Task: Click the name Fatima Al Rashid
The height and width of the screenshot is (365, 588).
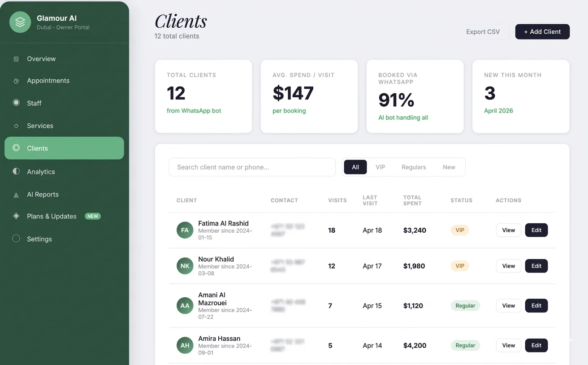Action: (223, 223)
